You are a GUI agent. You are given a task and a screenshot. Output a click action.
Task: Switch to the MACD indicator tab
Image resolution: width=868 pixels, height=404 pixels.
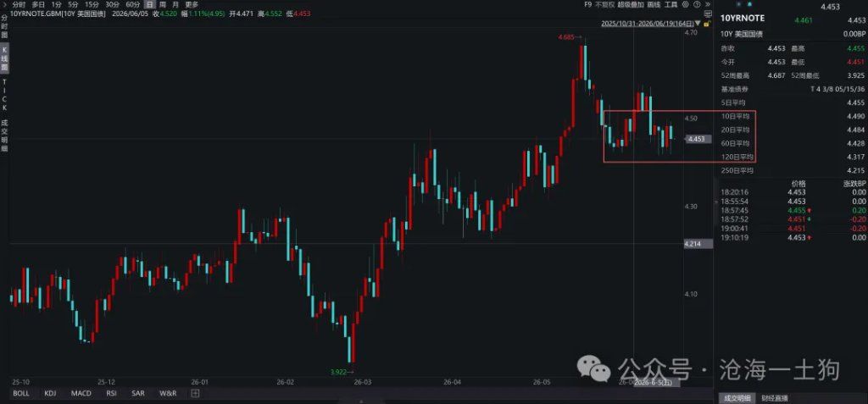(81, 394)
